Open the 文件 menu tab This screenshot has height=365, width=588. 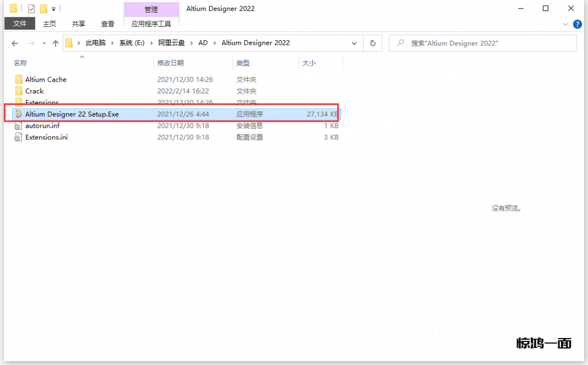pos(20,24)
